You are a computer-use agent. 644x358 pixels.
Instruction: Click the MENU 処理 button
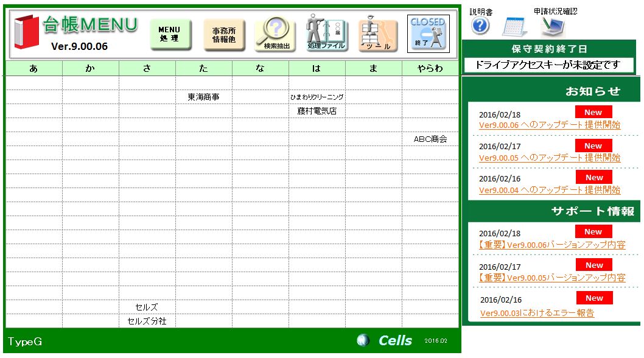click(x=170, y=35)
